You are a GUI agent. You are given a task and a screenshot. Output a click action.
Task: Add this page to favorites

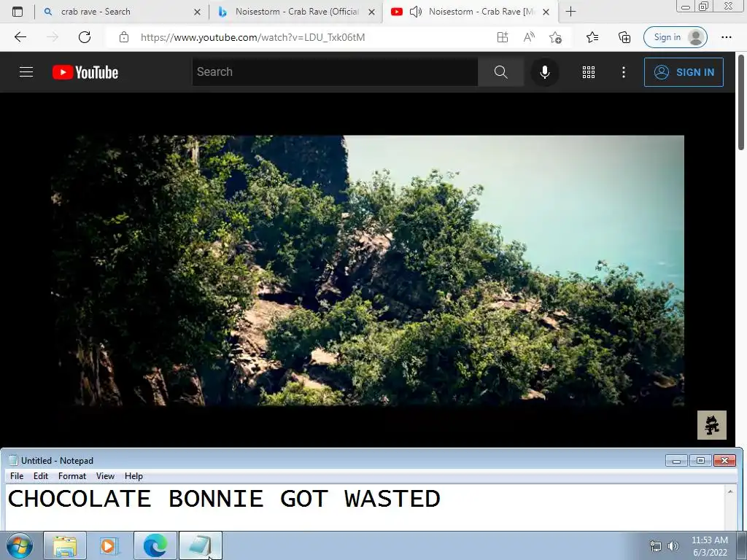555,37
